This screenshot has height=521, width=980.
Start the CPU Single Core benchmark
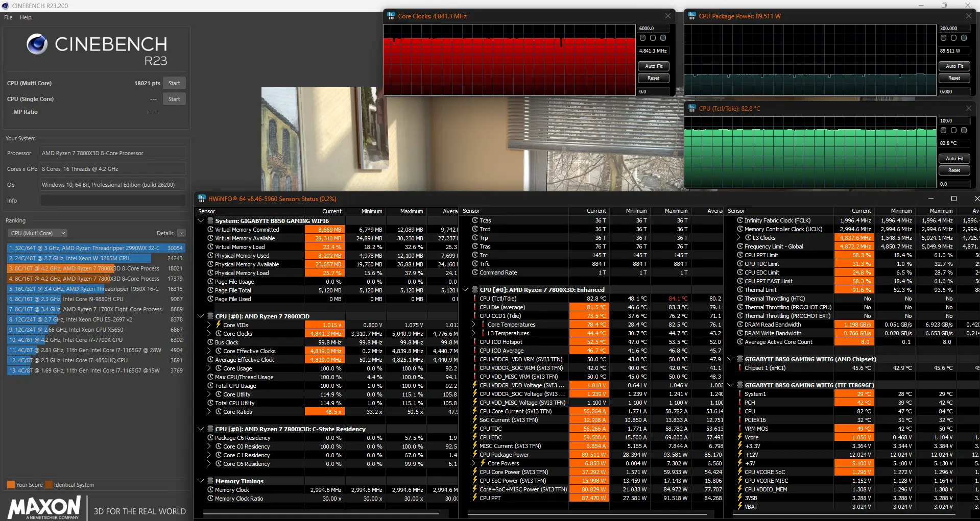174,99
